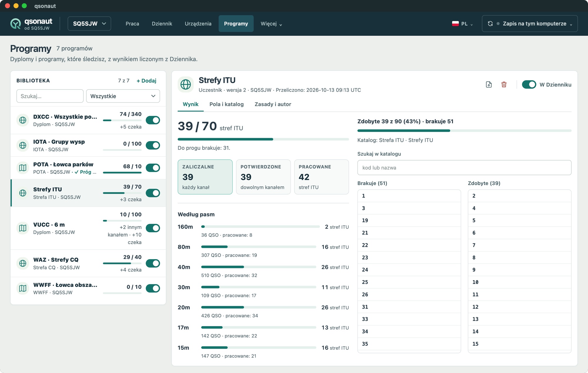Click the sync icon beside Zapis na tym komputerze
Screen dimensions: 588x373
tap(490, 24)
